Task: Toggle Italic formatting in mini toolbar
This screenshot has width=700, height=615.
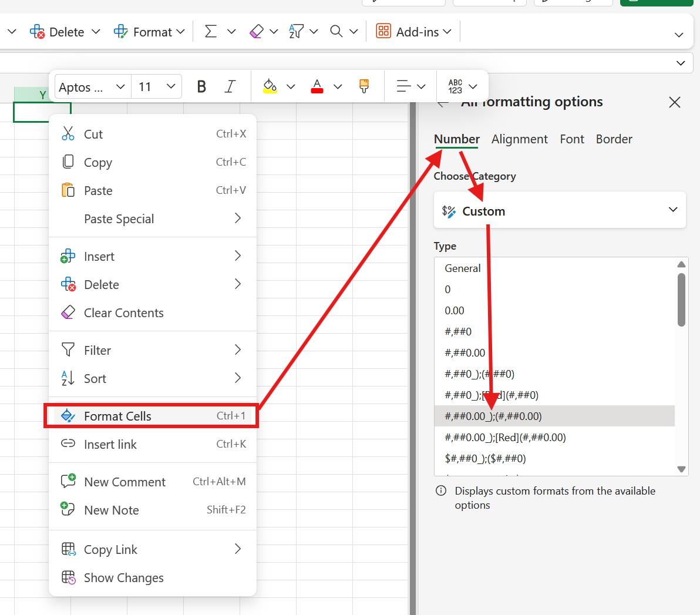Action: [230, 87]
